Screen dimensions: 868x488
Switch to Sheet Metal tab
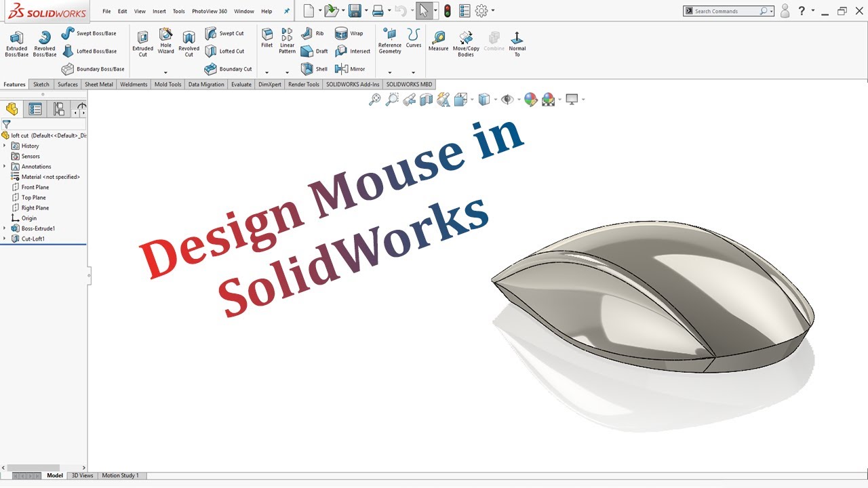click(x=99, y=85)
